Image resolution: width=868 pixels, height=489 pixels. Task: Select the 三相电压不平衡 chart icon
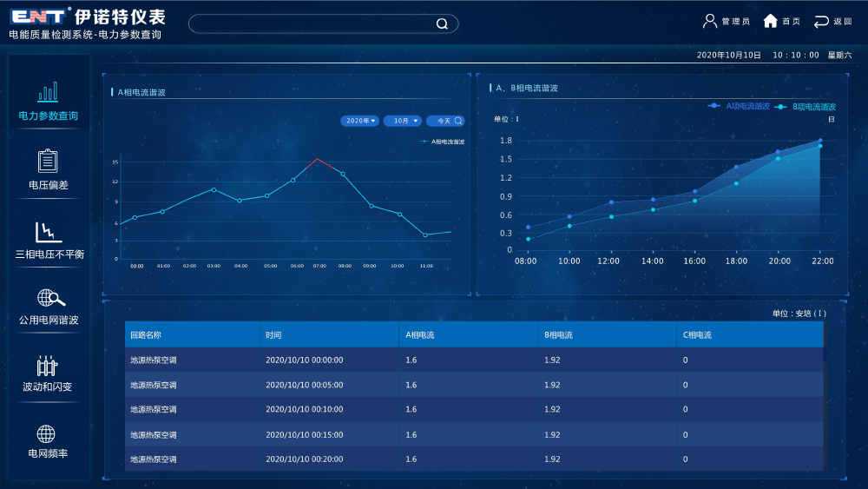pos(48,231)
